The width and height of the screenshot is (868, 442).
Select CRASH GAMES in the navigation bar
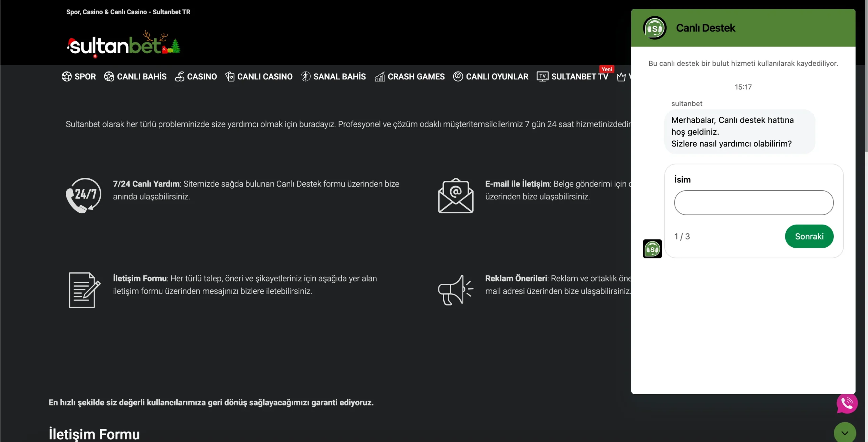(x=410, y=77)
